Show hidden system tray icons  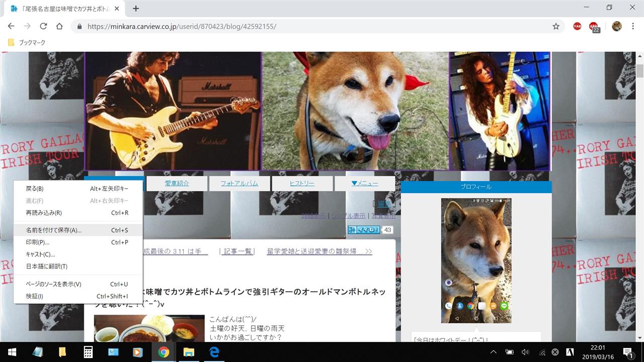494,352
